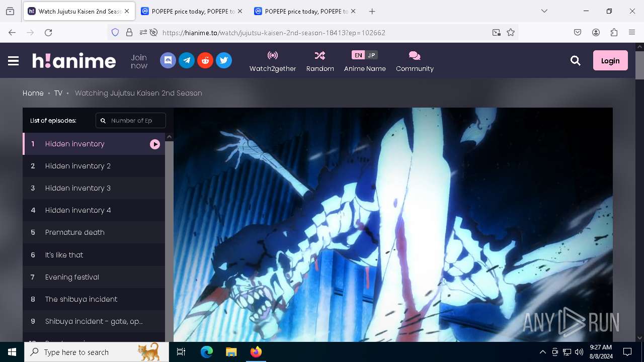Open Firefox View recent browsing
644x362 pixels.
(10, 11)
